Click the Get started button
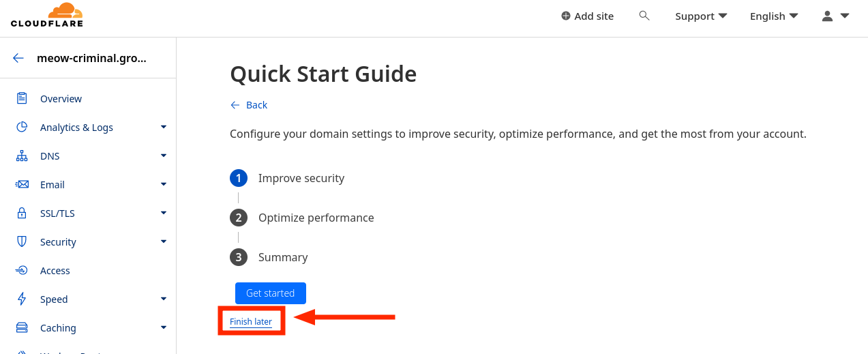This screenshot has height=354, width=868. (x=271, y=293)
